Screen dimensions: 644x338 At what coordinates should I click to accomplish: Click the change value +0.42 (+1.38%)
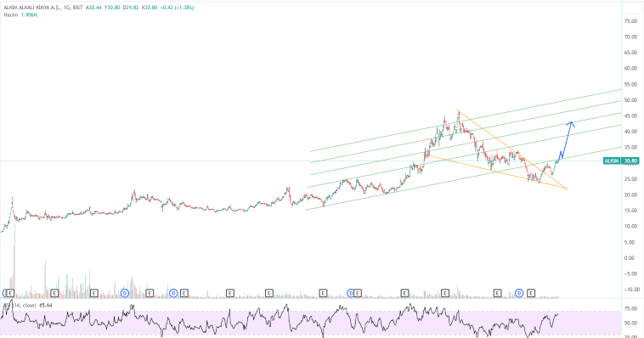[177, 8]
